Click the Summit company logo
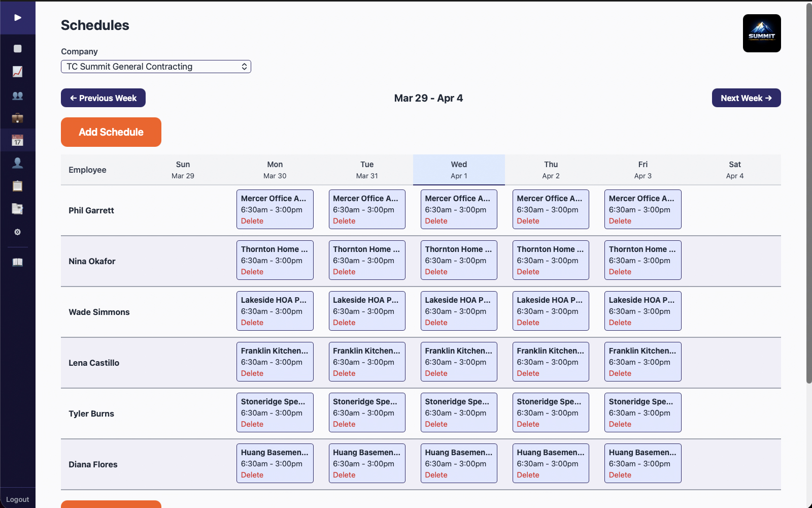The width and height of the screenshot is (812, 508). tap(762, 33)
